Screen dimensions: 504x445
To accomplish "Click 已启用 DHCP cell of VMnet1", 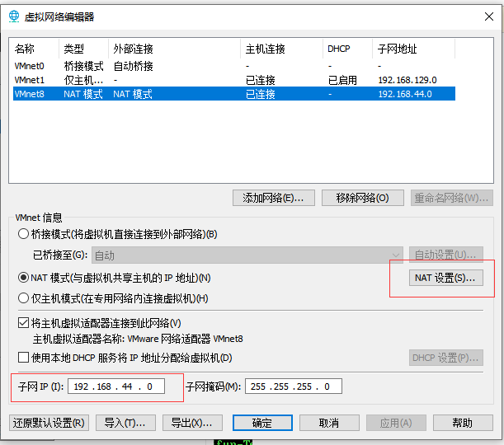I will pos(342,80).
